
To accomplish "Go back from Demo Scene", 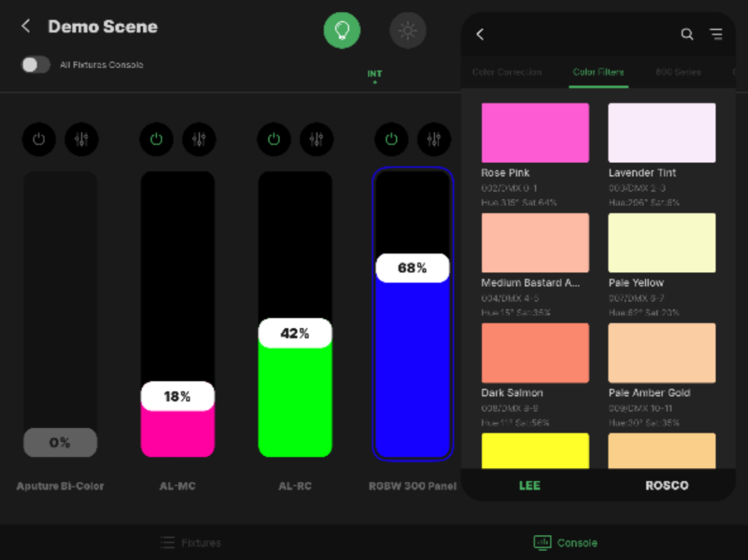I will pyautogui.click(x=26, y=26).
